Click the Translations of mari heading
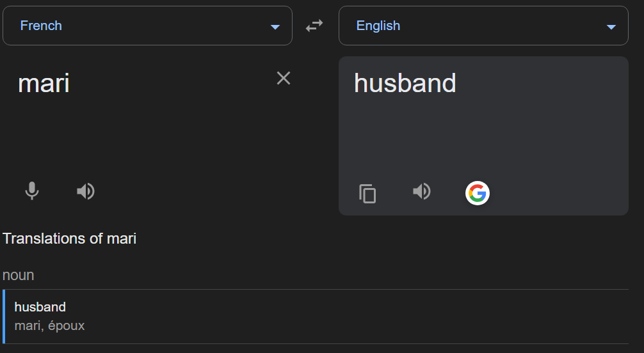The image size is (644, 353). coord(69,239)
